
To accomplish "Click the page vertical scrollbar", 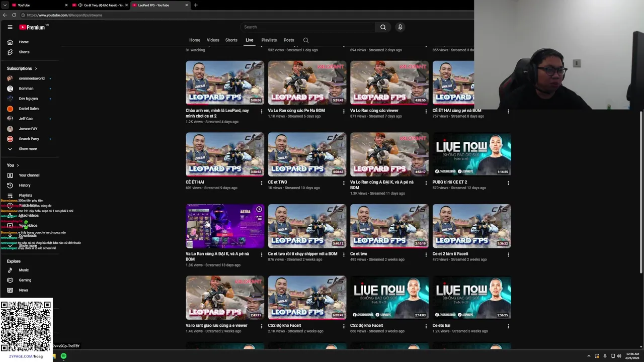I will [x=641, y=192].
